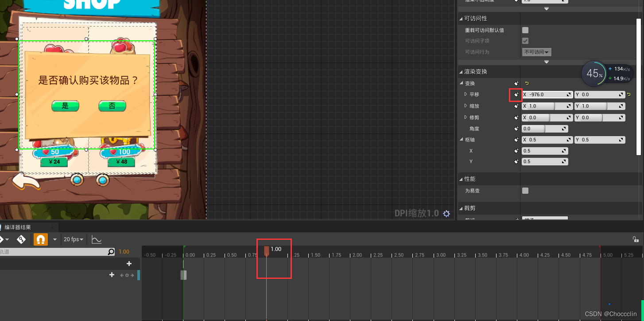
Task: Collapse the 裁剪 clipping category
Action: [461, 208]
